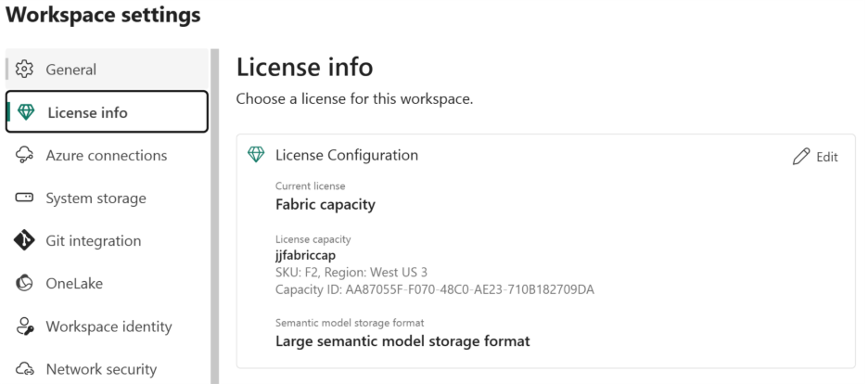The width and height of the screenshot is (868, 384).
Task: Switch to the Azure connections section
Action: tap(107, 156)
